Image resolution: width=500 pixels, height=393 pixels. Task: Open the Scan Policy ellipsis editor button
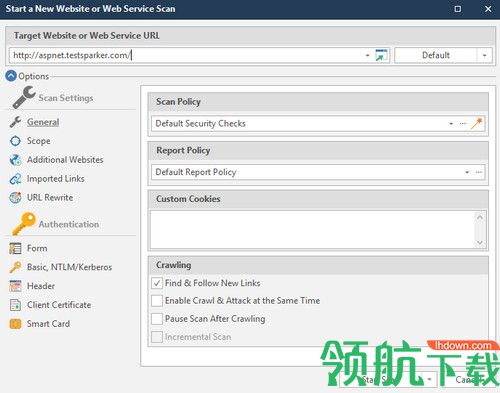pyautogui.click(x=463, y=123)
